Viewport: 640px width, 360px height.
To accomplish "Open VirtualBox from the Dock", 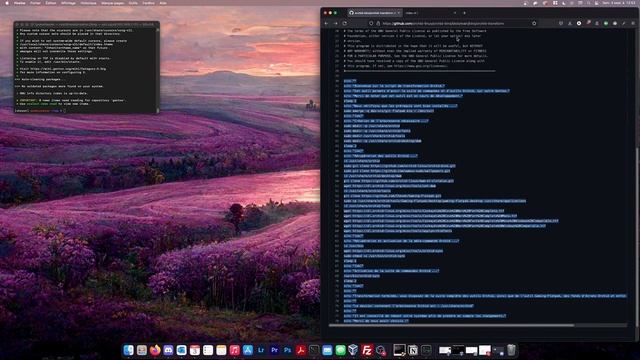I will 353,350.
